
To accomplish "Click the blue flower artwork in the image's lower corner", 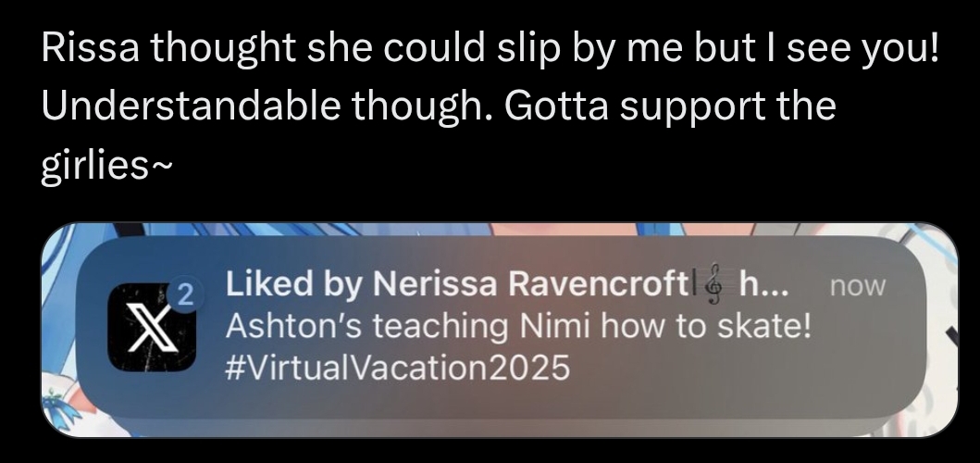I will tap(61, 406).
